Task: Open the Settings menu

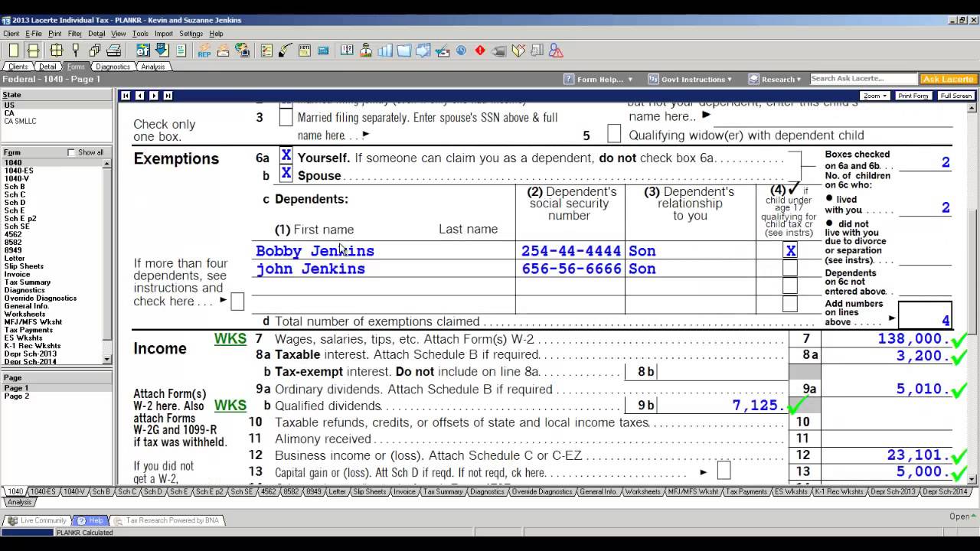Action: [x=191, y=34]
